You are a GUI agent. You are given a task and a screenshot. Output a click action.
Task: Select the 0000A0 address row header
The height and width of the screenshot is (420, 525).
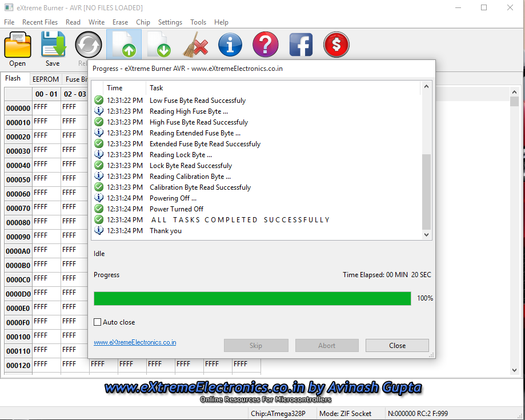[18, 251]
